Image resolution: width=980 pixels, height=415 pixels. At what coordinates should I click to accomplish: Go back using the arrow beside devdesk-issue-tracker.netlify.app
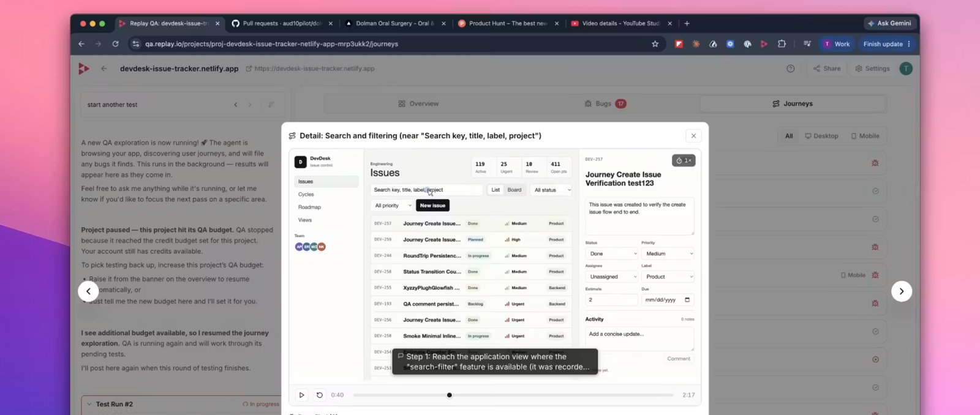click(x=104, y=69)
